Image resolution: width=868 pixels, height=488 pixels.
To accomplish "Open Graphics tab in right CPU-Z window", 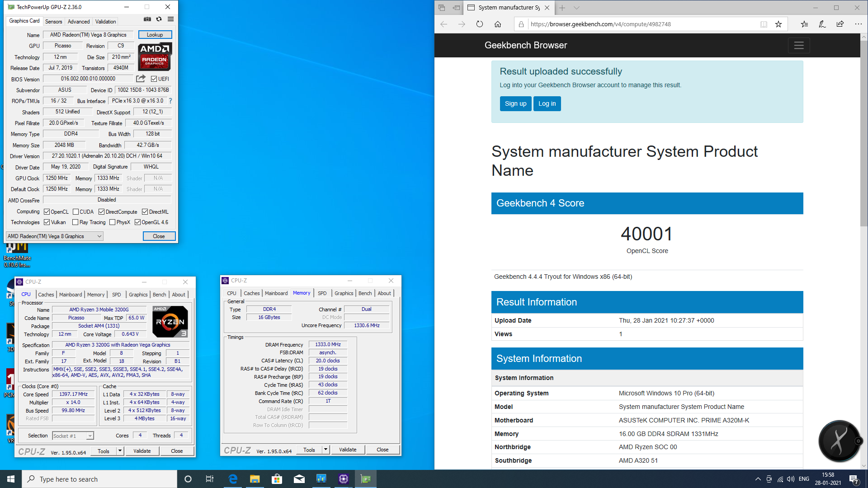I will (x=344, y=293).
